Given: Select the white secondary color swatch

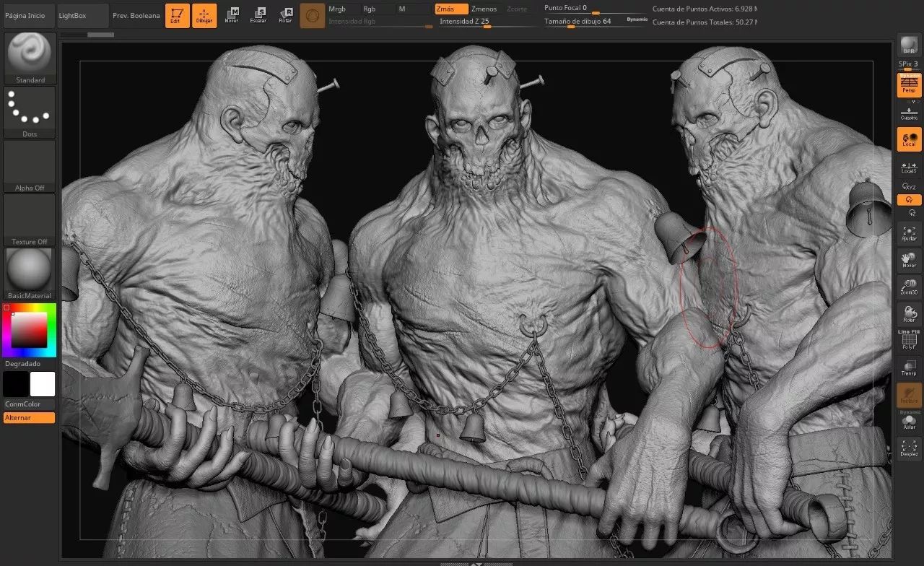Looking at the screenshot, I should click(x=43, y=384).
